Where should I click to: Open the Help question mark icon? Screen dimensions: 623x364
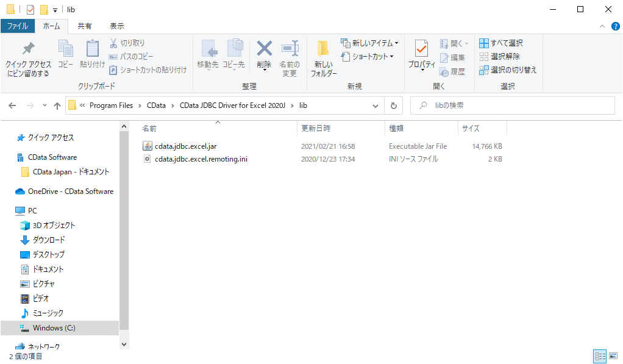coord(616,26)
